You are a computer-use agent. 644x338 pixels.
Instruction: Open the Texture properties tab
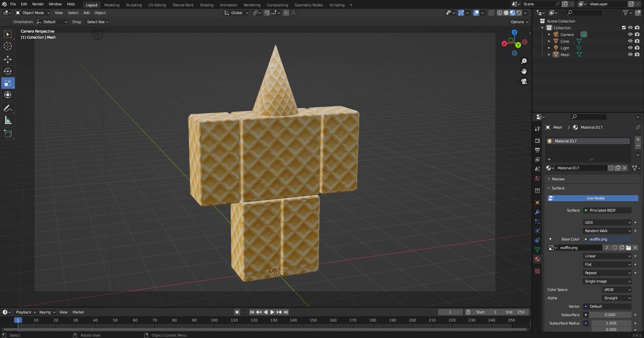pyautogui.click(x=537, y=271)
